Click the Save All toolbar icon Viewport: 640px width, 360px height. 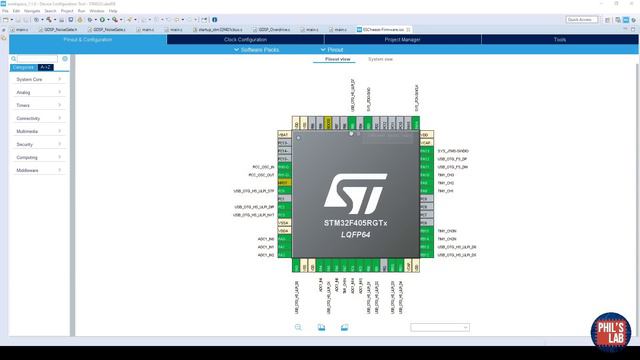pos(25,20)
